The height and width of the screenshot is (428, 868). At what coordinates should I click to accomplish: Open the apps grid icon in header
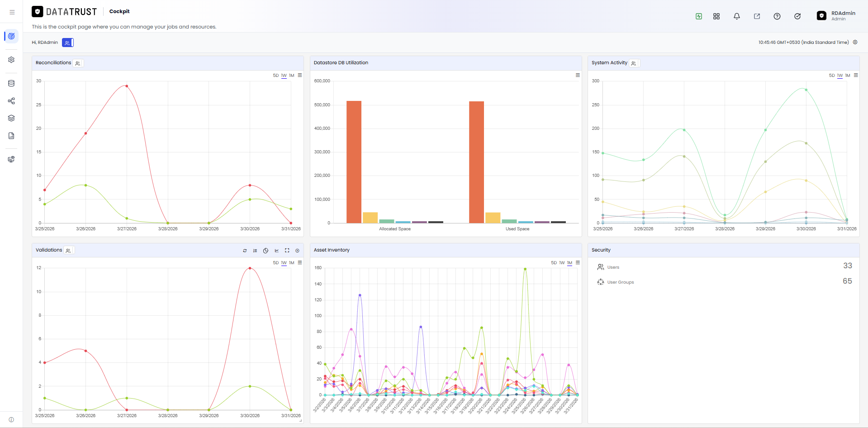716,16
